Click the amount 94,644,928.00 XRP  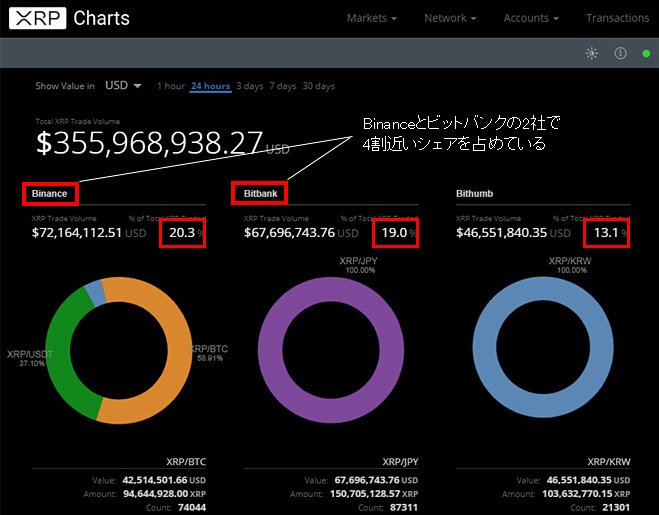[164, 494]
